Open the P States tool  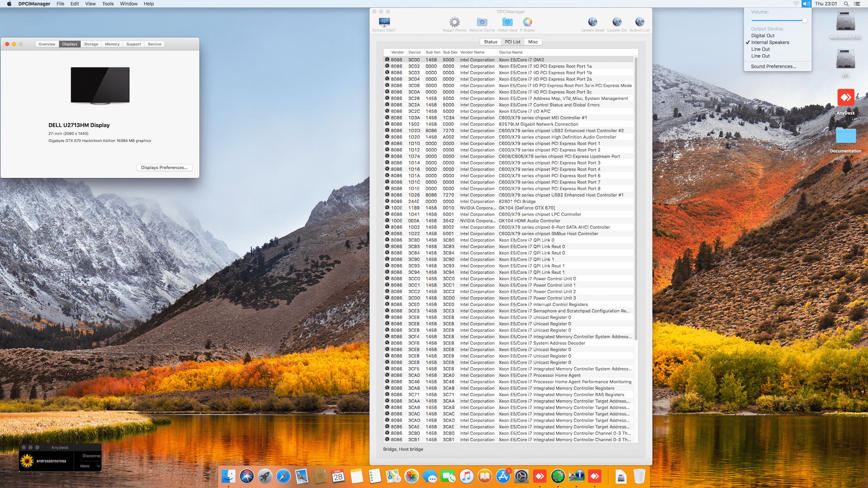pyautogui.click(x=527, y=22)
